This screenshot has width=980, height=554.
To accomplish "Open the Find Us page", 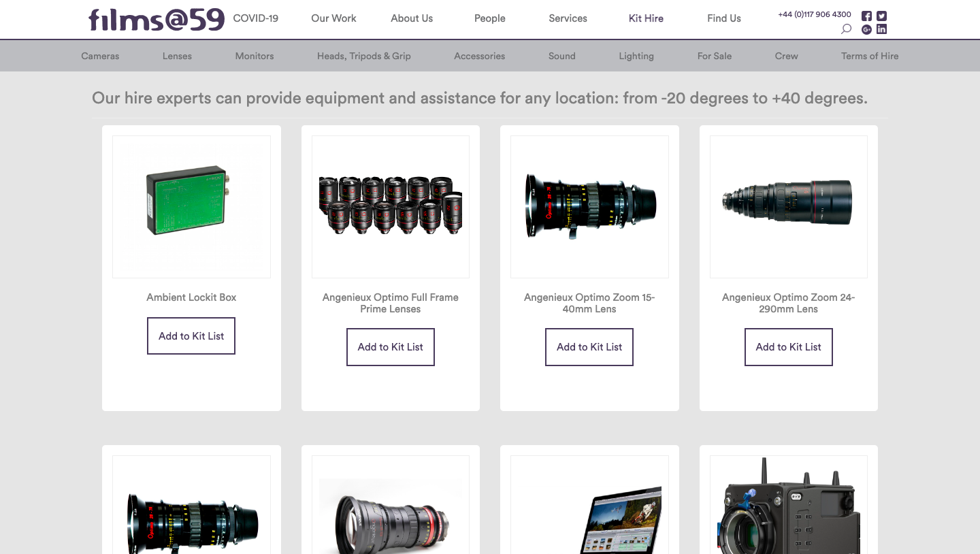I will pyautogui.click(x=724, y=18).
